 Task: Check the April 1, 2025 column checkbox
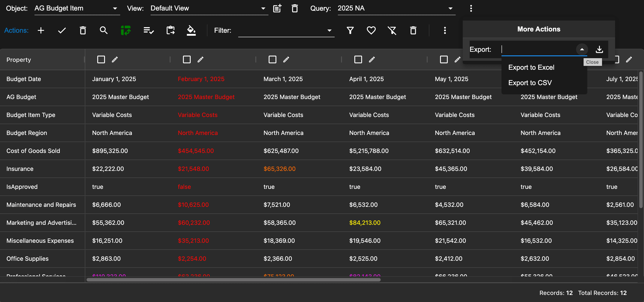tap(358, 59)
